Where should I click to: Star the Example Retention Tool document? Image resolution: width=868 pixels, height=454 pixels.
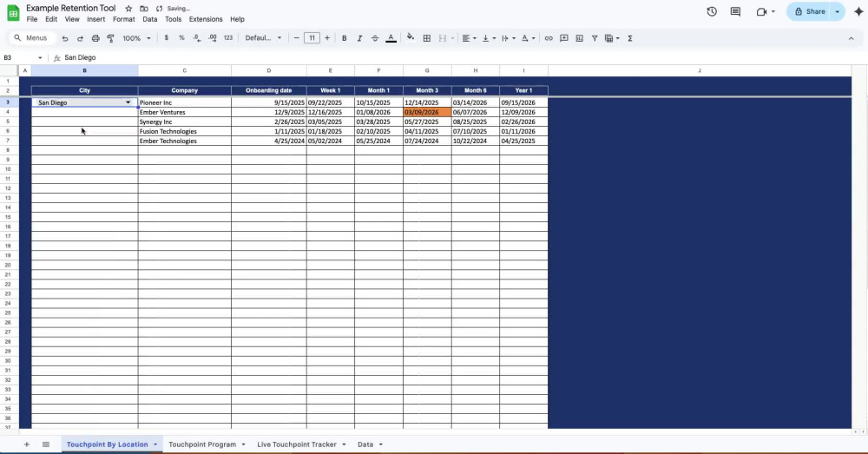pos(128,9)
